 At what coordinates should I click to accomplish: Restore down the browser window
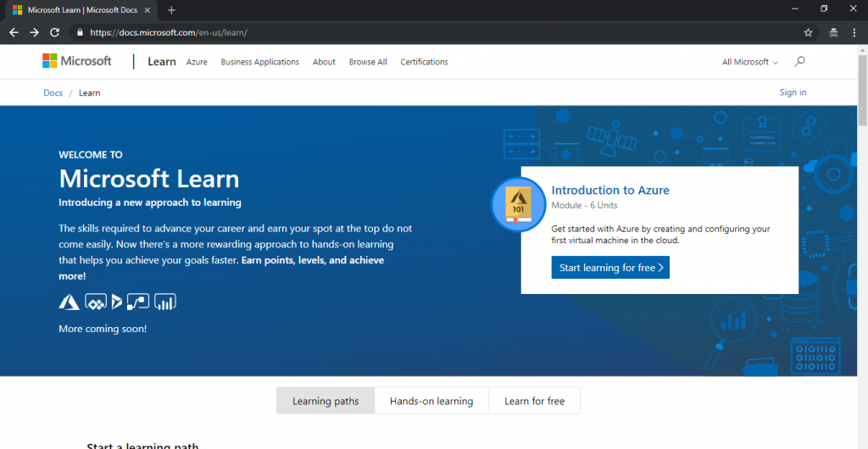pos(824,8)
